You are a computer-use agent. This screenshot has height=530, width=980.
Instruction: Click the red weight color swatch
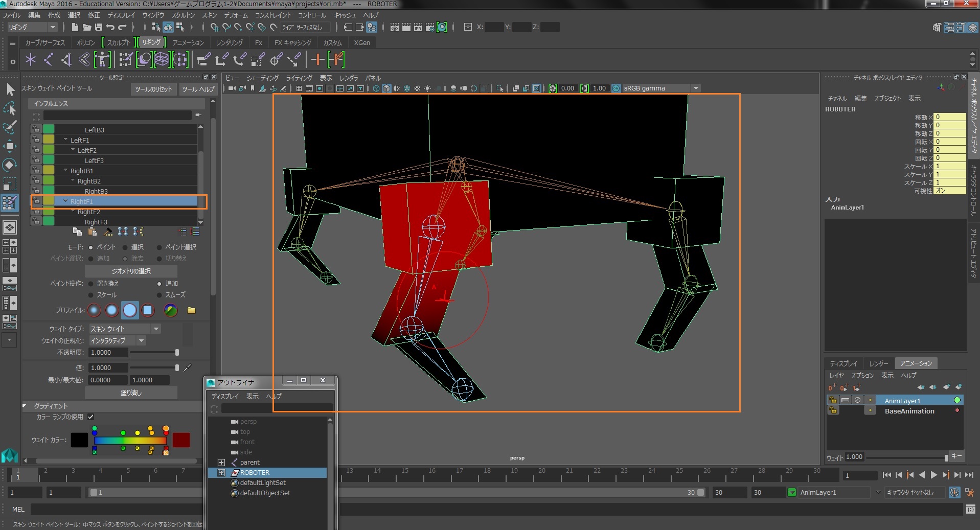pos(181,440)
